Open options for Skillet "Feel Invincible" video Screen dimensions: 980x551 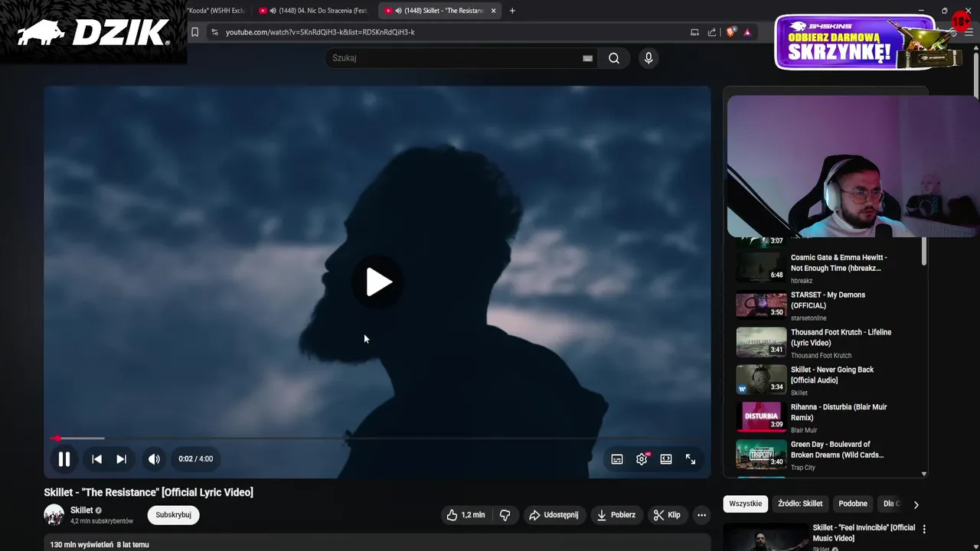point(924,529)
